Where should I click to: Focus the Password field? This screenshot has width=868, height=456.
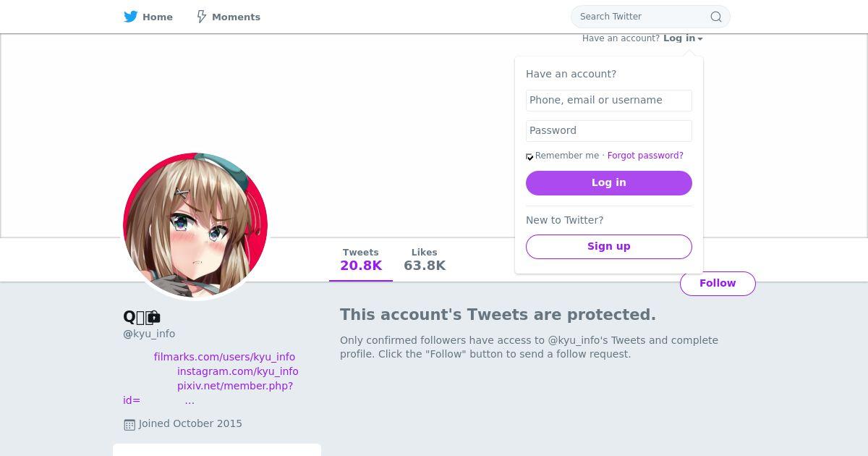pyautogui.click(x=609, y=131)
